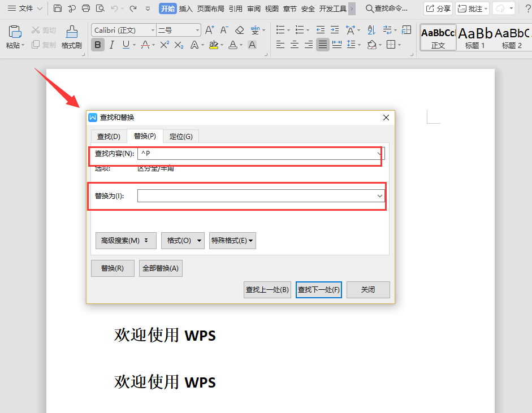Click bulleted list icon
This screenshot has height=413, width=532.
coord(280,30)
